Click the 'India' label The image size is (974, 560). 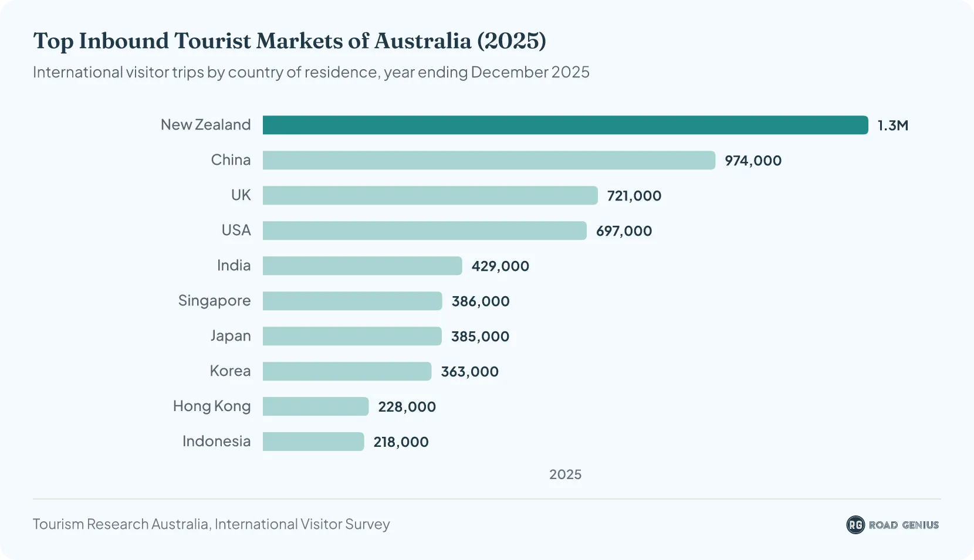[234, 266]
